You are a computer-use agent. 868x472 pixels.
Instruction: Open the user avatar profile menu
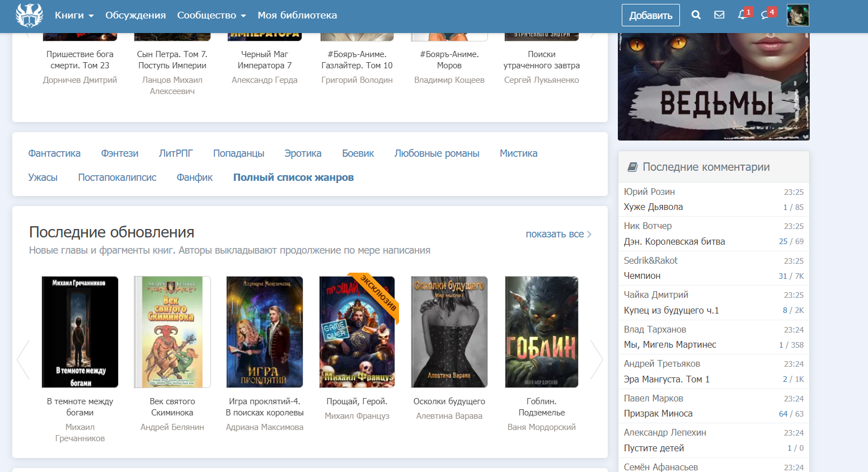[798, 15]
